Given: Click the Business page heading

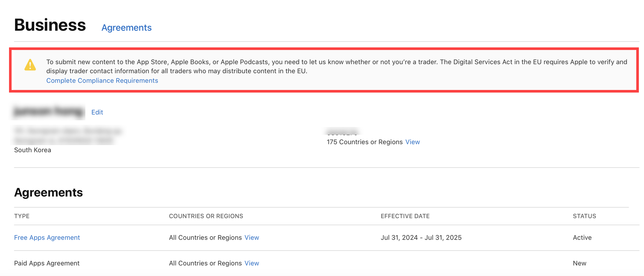Looking at the screenshot, I should tap(50, 25).
